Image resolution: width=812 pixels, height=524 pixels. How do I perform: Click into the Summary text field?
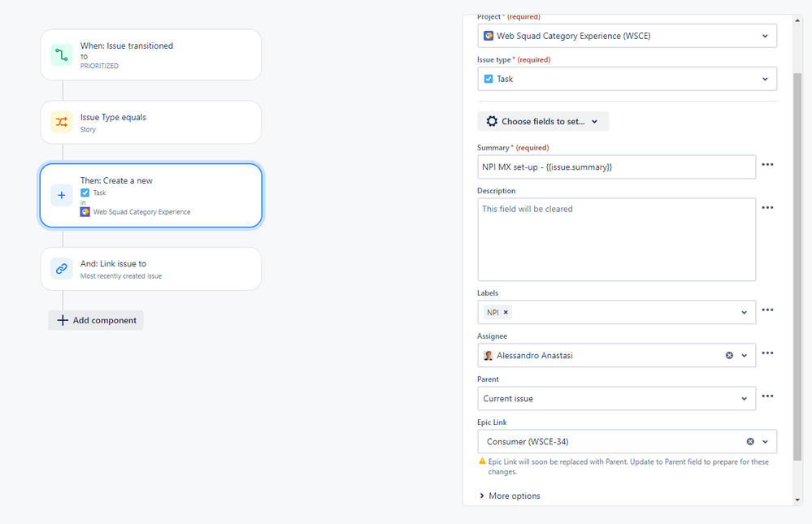point(616,167)
